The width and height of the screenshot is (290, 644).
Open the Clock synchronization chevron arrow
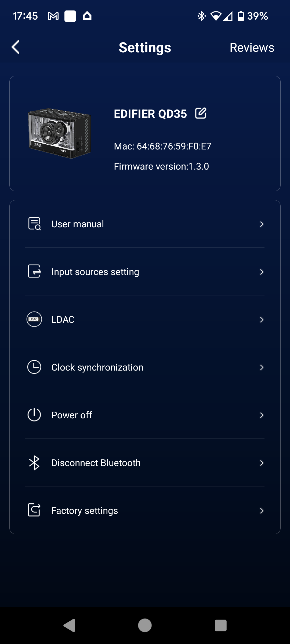262,367
